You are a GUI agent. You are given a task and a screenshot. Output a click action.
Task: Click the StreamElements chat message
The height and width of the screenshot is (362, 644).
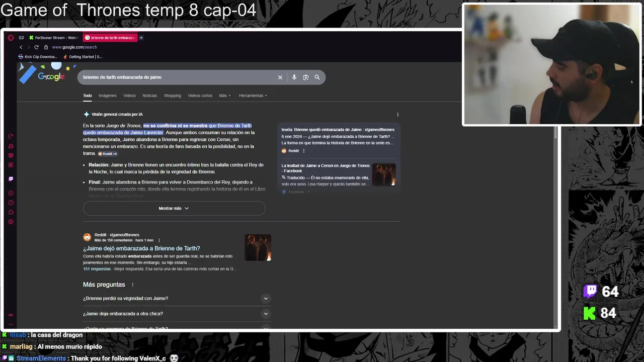click(x=91, y=358)
